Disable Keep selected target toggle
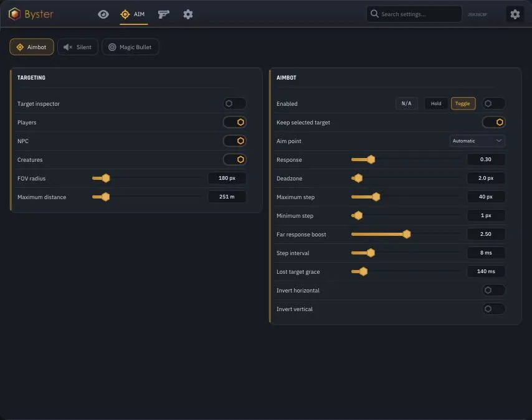 (493, 123)
